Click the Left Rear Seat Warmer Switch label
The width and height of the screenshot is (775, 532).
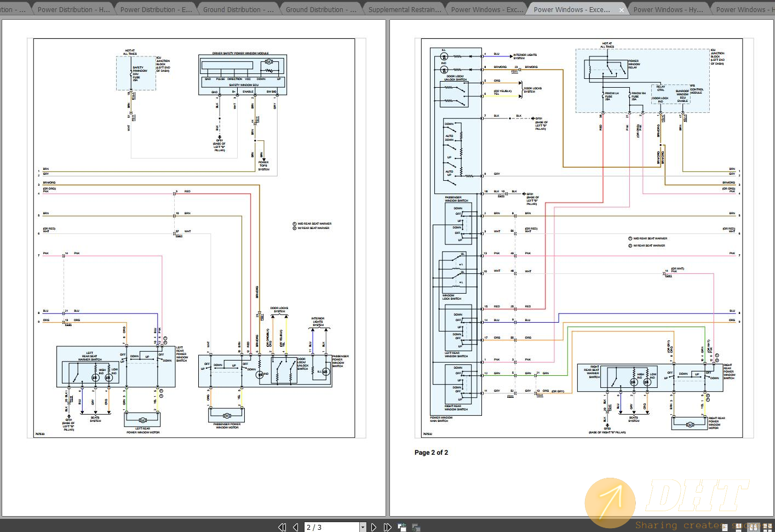tap(90, 357)
